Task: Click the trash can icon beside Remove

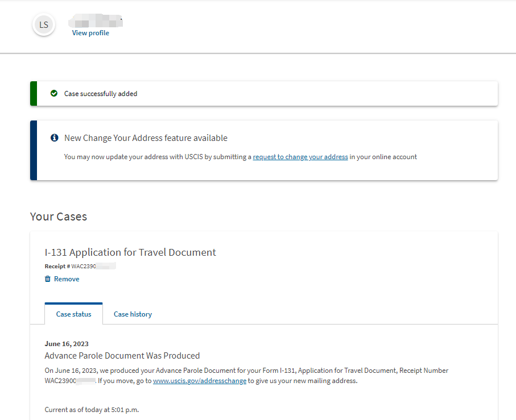Action: tap(48, 279)
